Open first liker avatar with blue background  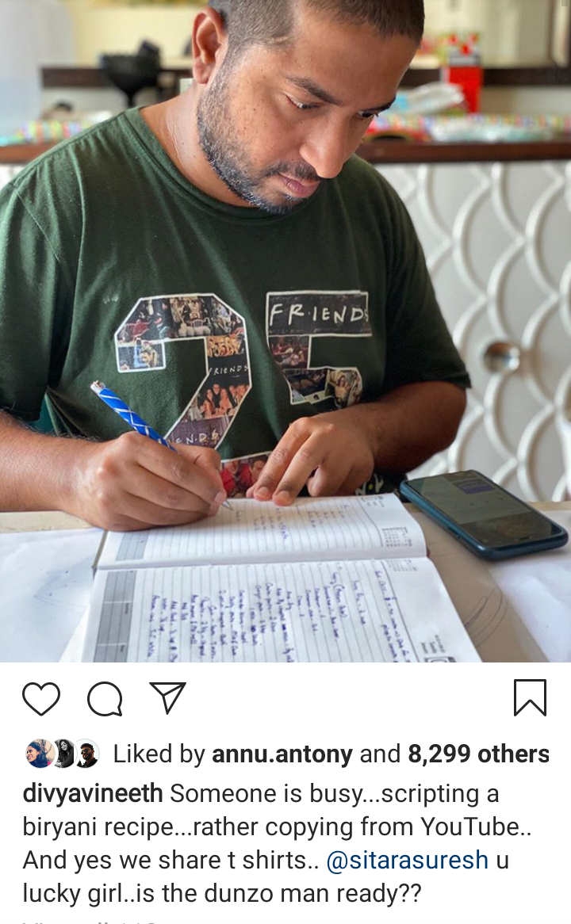[39, 754]
